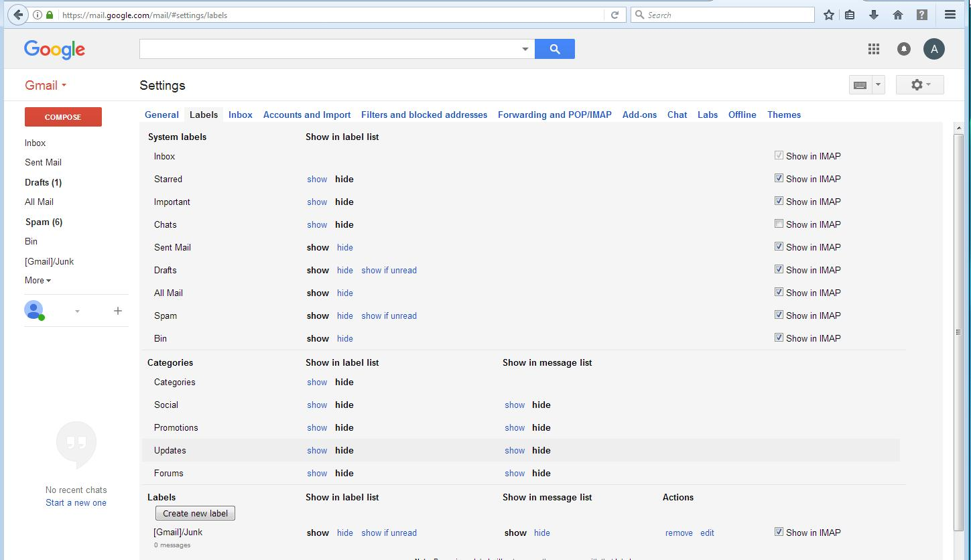Click the Create new label button
The height and width of the screenshot is (560, 971).
tap(195, 514)
